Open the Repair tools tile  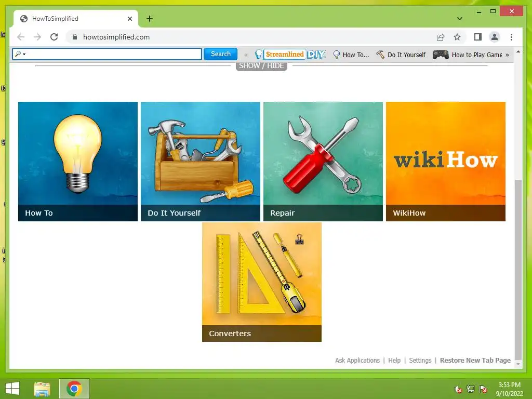pos(323,162)
